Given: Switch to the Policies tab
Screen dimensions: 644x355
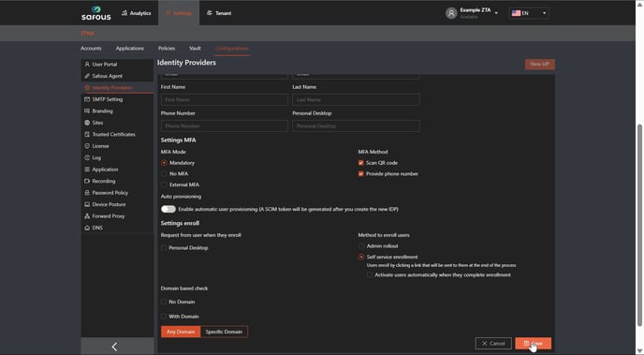Looking at the screenshot, I should coord(167,48).
